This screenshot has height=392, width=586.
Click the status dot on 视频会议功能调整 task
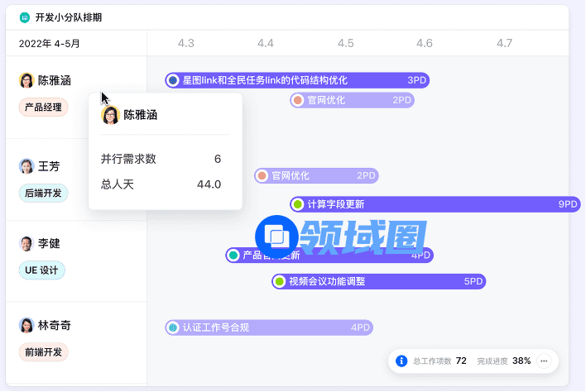[x=280, y=281]
